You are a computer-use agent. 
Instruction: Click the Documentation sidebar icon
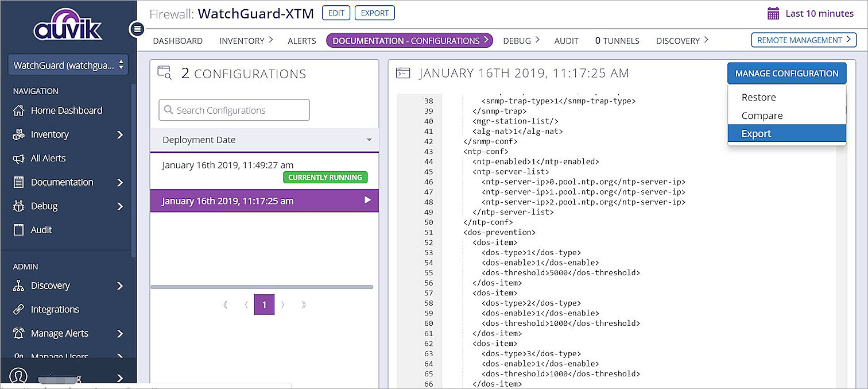pos(19,182)
